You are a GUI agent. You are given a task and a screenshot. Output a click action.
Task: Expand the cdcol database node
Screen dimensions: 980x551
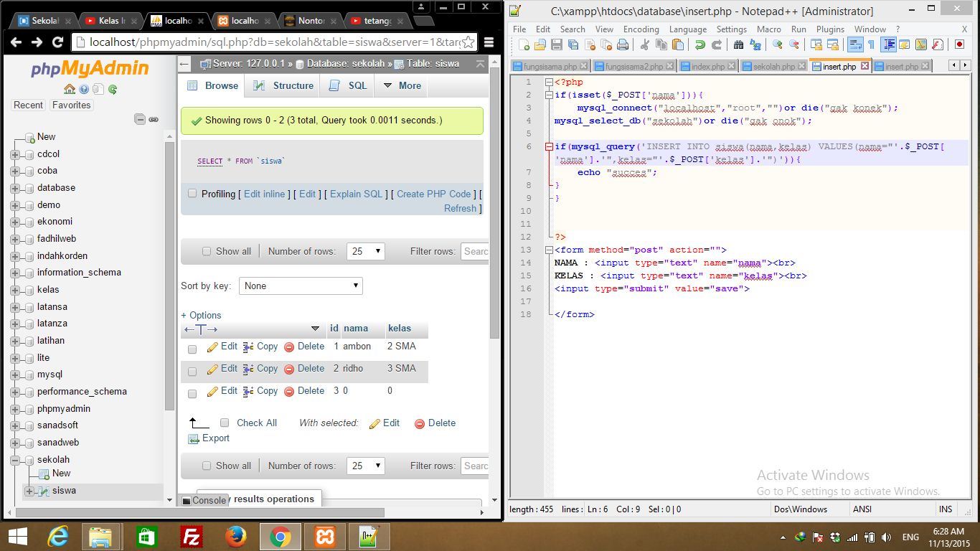point(15,154)
